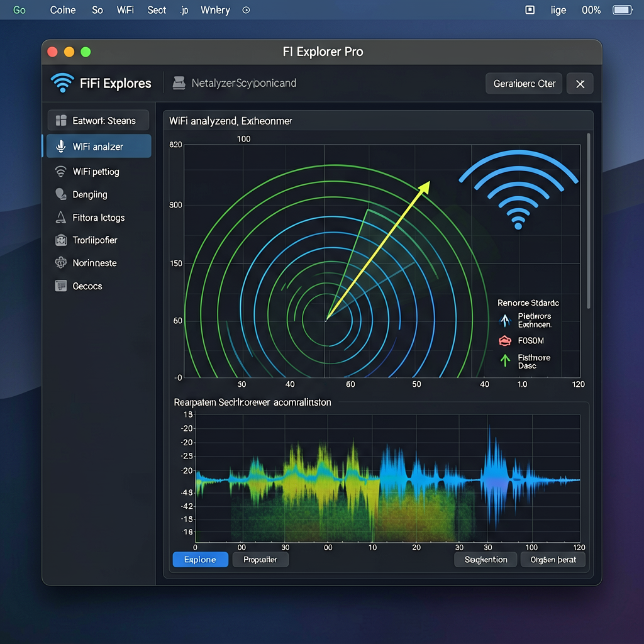Click the NetalyzerScyiponicand title text
This screenshot has width=644, height=644.
tap(243, 83)
